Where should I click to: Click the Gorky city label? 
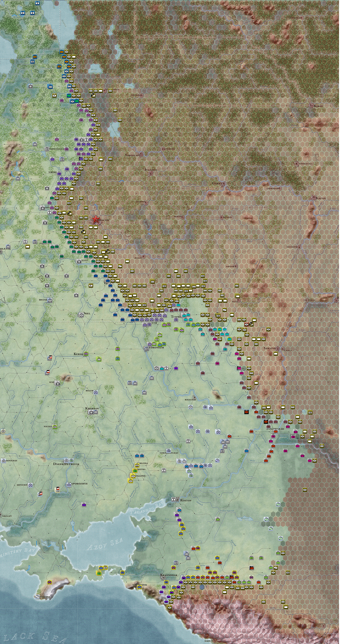point(217,183)
